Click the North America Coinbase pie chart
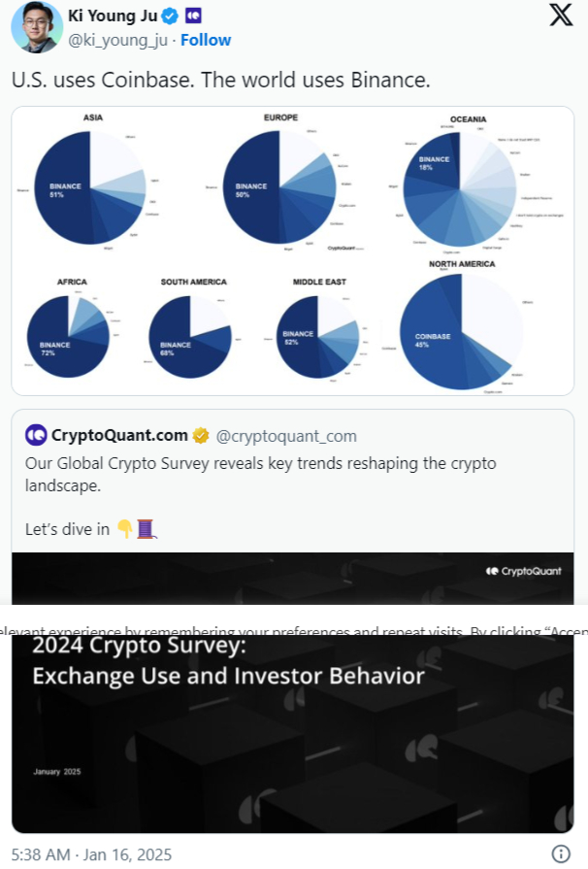Image resolution: width=588 pixels, height=869 pixels. click(461, 331)
